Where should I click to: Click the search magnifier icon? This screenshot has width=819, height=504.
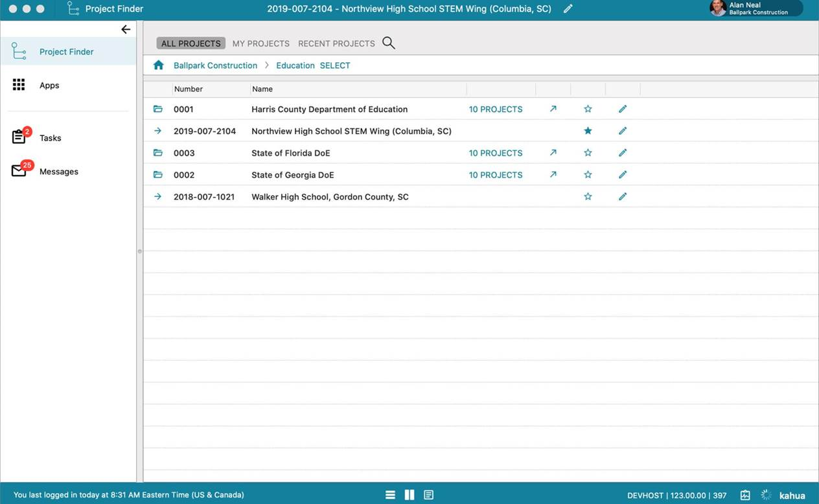click(389, 43)
